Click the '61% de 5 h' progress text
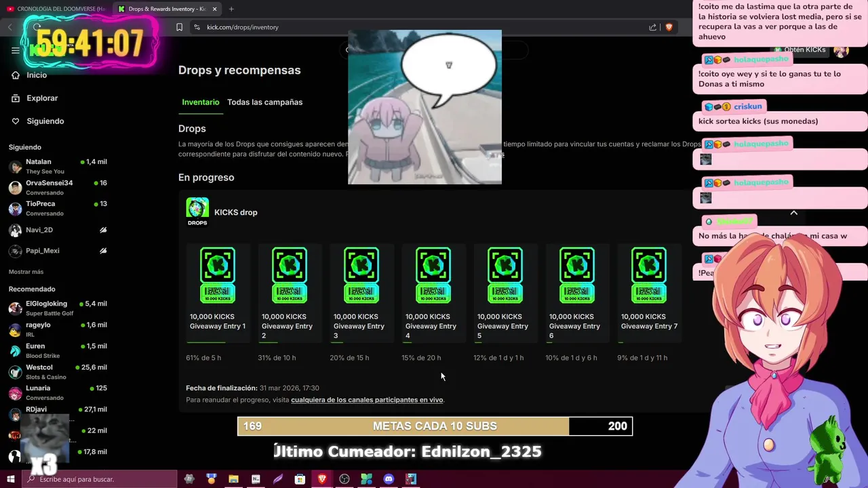This screenshot has width=868, height=488. (203, 358)
